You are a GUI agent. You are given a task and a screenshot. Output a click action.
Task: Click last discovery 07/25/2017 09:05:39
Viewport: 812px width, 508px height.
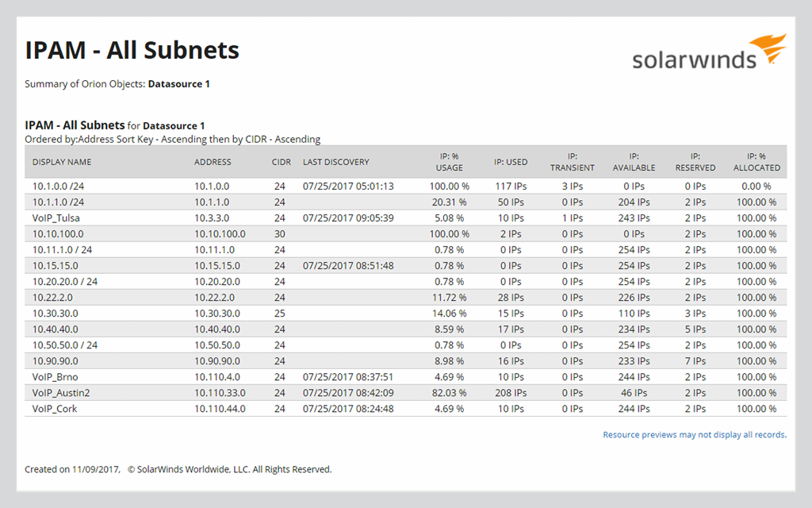tap(348, 218)
